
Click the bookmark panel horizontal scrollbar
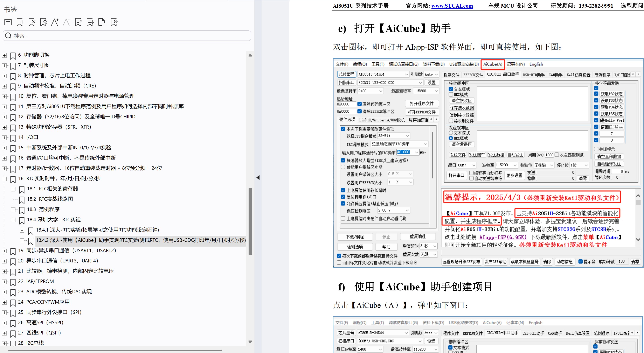115,351
